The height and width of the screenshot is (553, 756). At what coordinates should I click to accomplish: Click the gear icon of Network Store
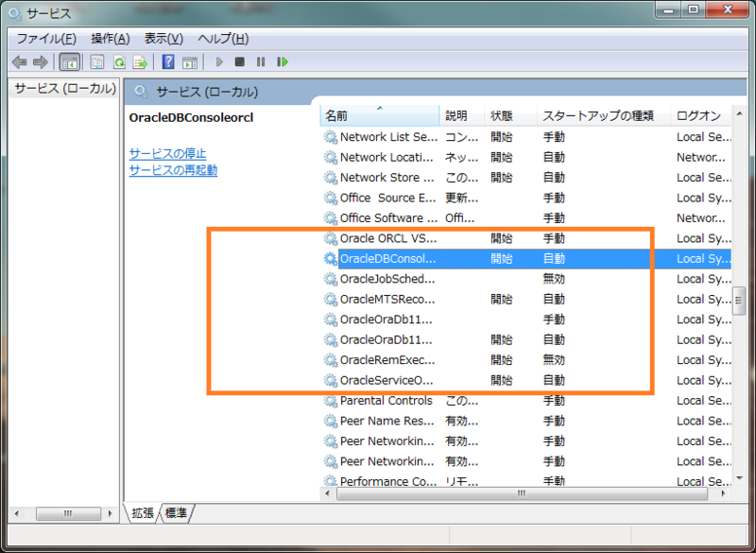point(330,178)
